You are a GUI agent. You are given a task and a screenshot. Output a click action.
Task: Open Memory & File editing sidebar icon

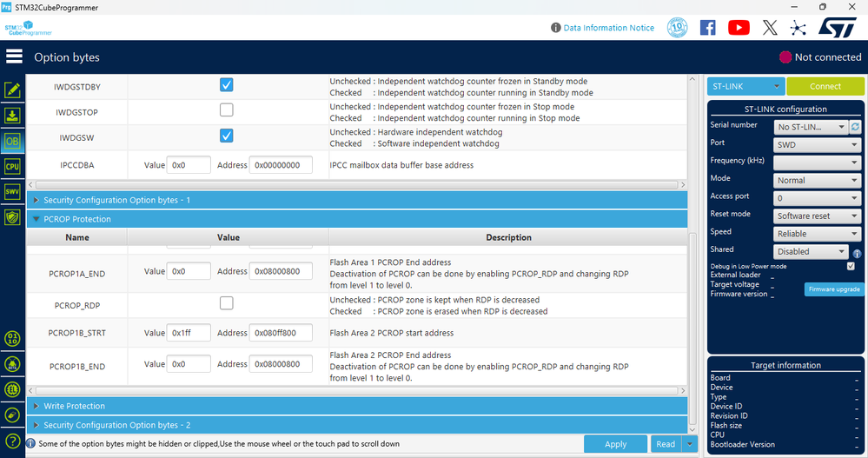12,90
